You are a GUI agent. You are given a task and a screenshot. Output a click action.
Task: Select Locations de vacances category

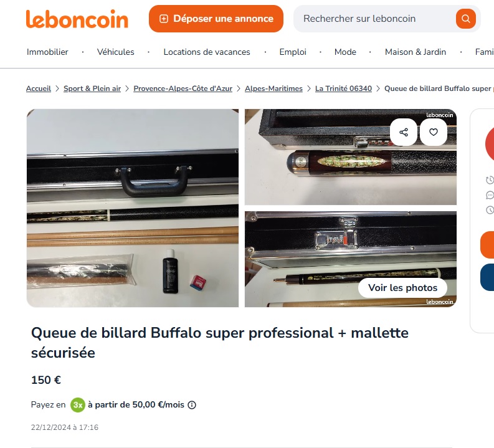coord(207,52)
